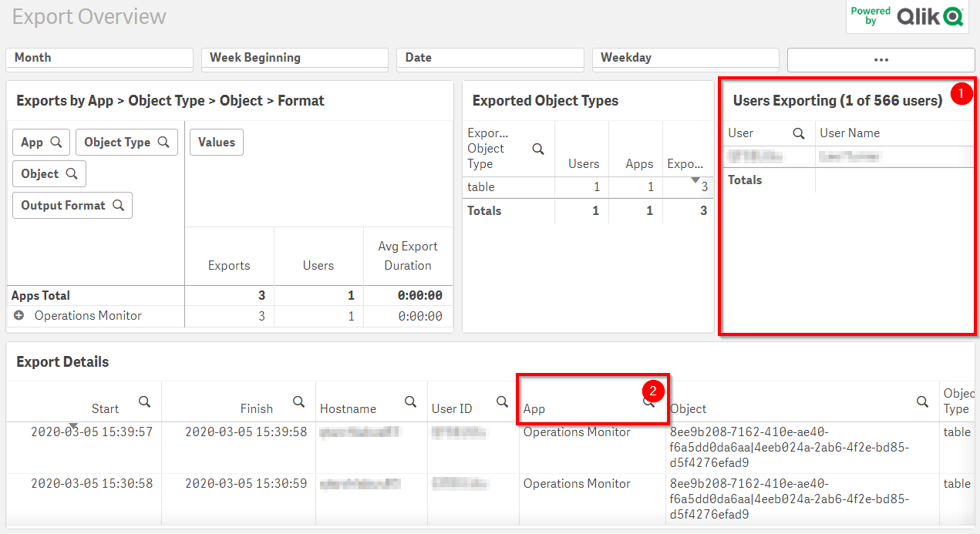The height and width of the screenshot is (534, 980).
Task: Click the Values pivot button
Action: click(217, 143)
